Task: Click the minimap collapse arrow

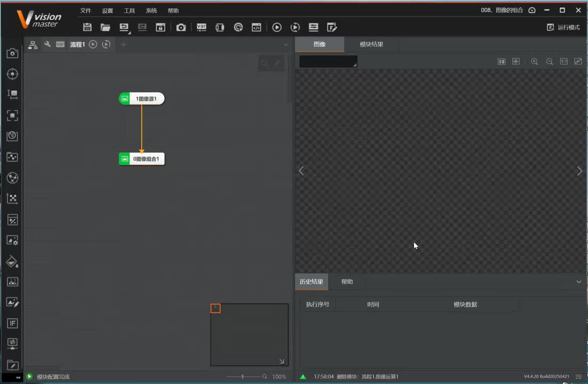Action: point(282,362)
